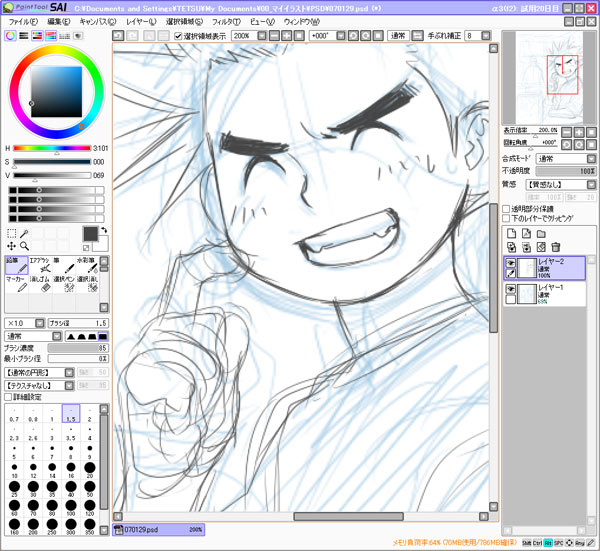Open the 合成モード blending mode dropdown
Image resolution: width=600 pixels, height=551 pixels.
click(x=591, y=158)
